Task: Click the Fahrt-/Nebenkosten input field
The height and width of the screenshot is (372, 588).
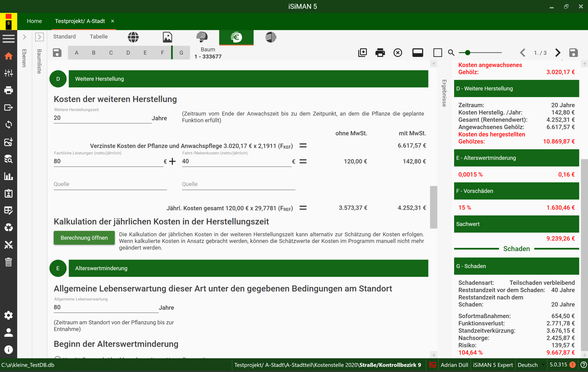Action: 237,162
